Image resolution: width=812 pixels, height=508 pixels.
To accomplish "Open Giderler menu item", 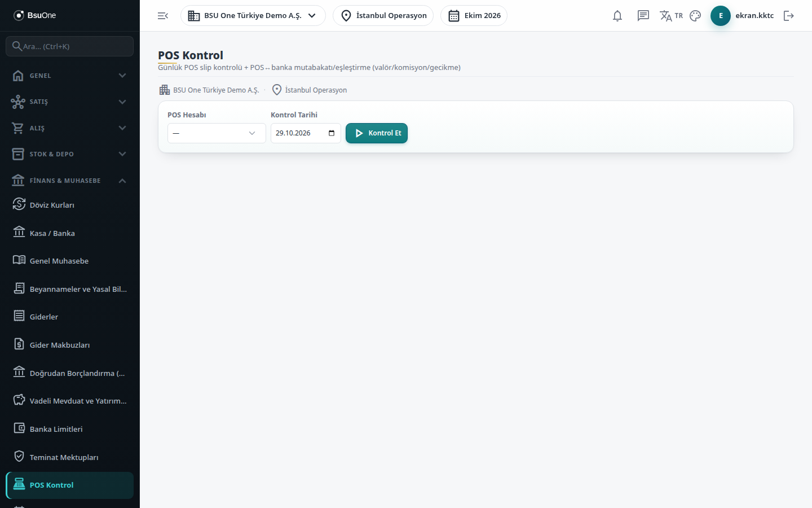I will 70,317.
